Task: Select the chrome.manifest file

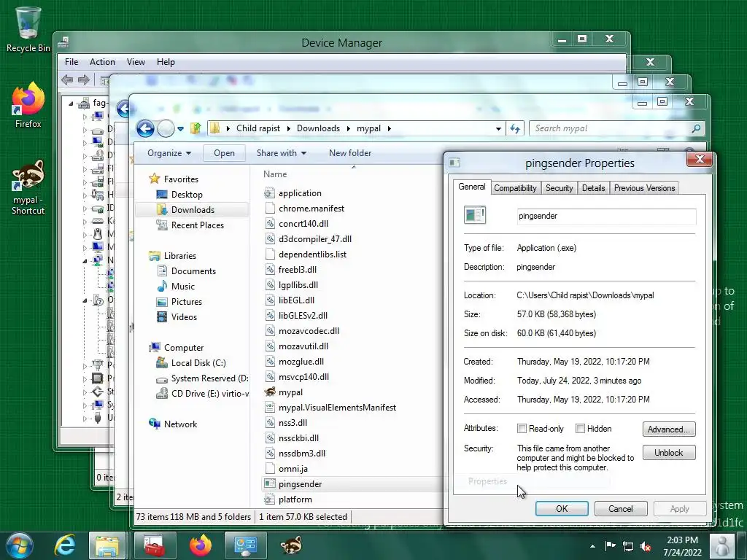Action: click(x=304, y=208)
